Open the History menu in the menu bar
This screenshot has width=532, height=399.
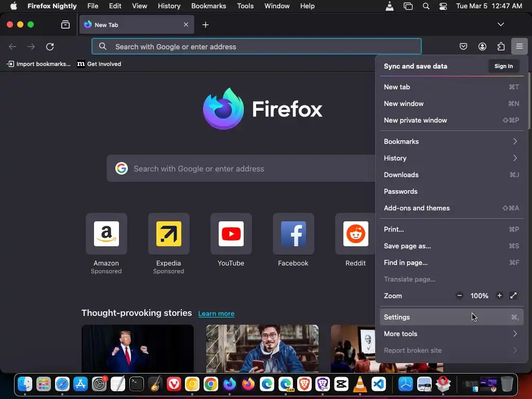coord(169,6)
